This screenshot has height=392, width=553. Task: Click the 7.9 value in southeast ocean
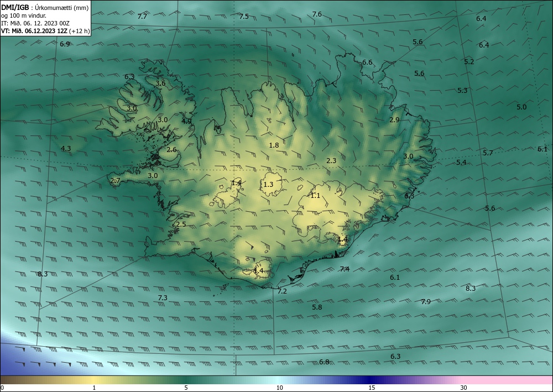(x=426, y=301)
